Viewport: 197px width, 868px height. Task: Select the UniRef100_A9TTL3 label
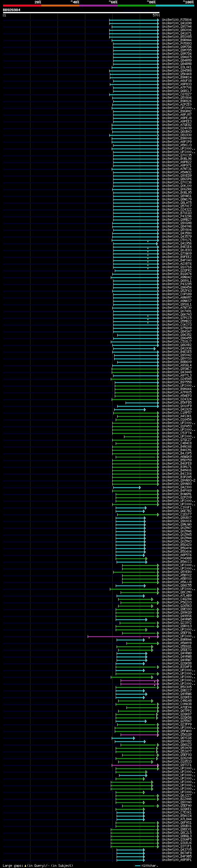point(176,375)
